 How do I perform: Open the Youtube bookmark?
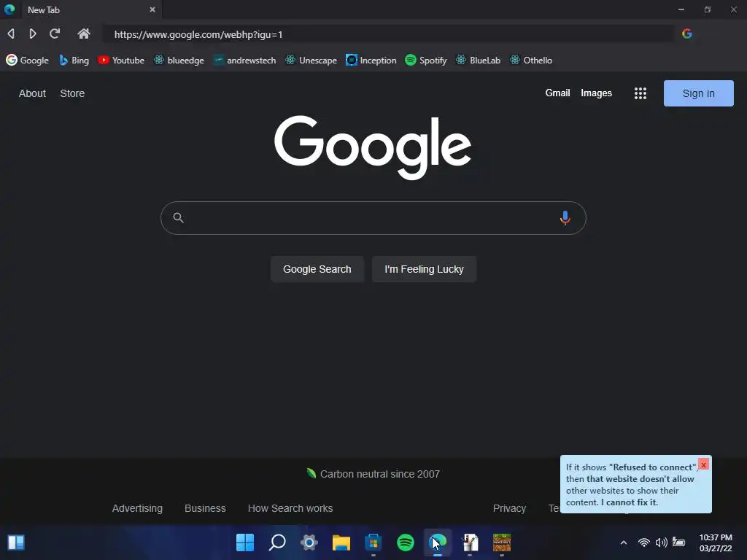(x=121, y=60)
